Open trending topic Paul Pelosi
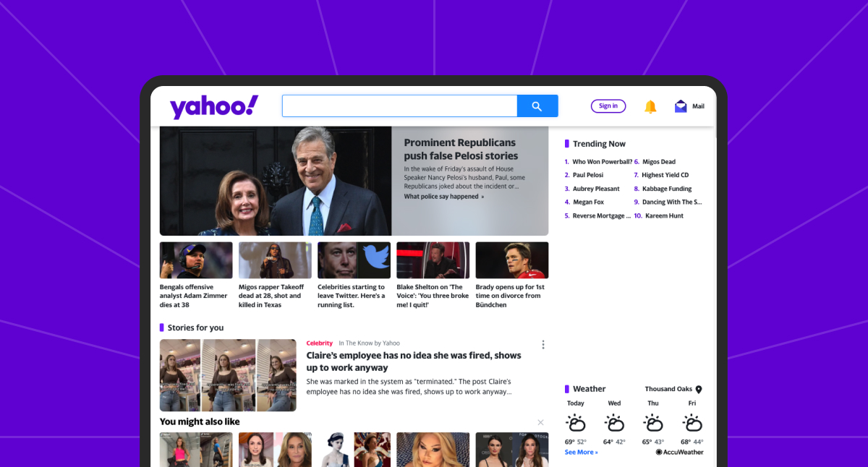Image resolution: width=868 pixels, height=467 pixels. point(587,174)
